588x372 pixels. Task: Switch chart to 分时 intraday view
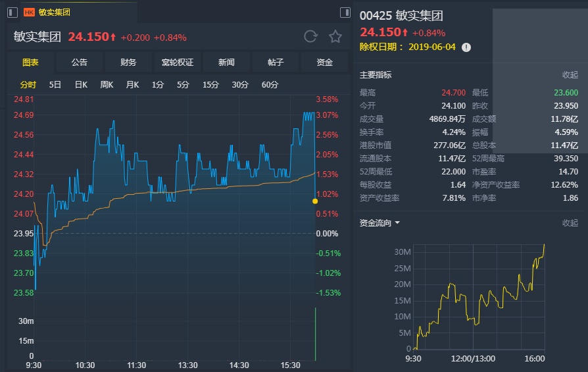coord(28,85)
